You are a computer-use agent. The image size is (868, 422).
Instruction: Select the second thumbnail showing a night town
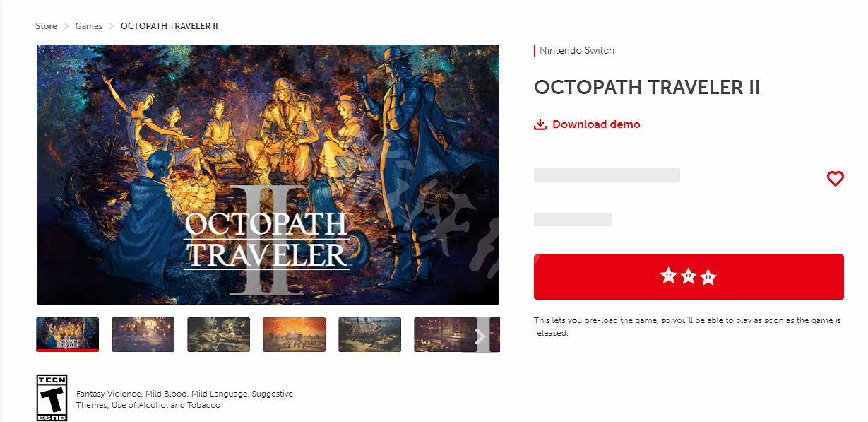(143, 334)
